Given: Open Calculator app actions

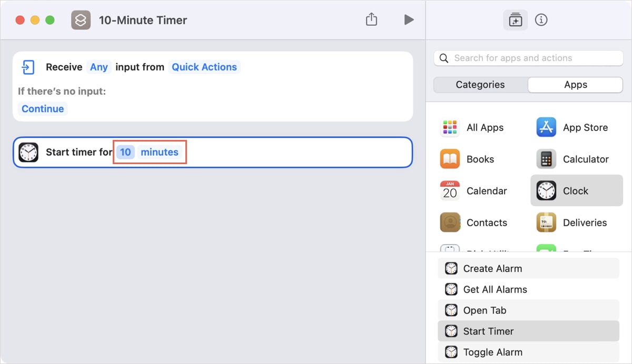Looking at the screenshot, I should point(586,159).
